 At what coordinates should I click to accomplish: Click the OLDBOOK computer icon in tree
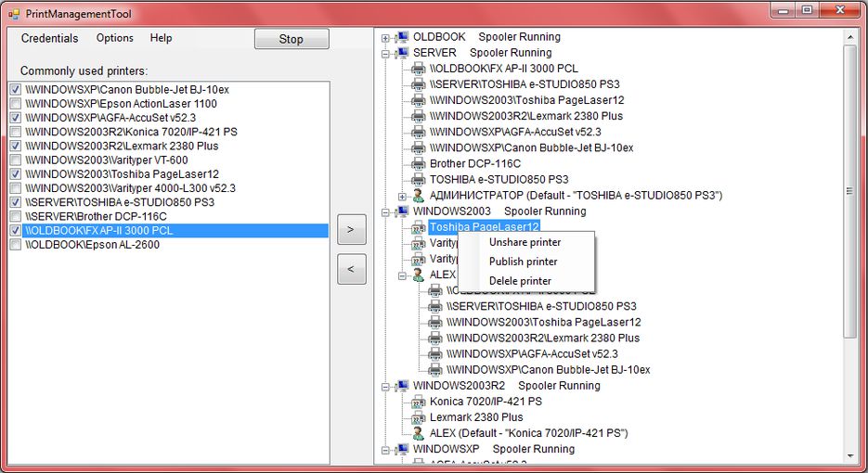click(403, 37)
